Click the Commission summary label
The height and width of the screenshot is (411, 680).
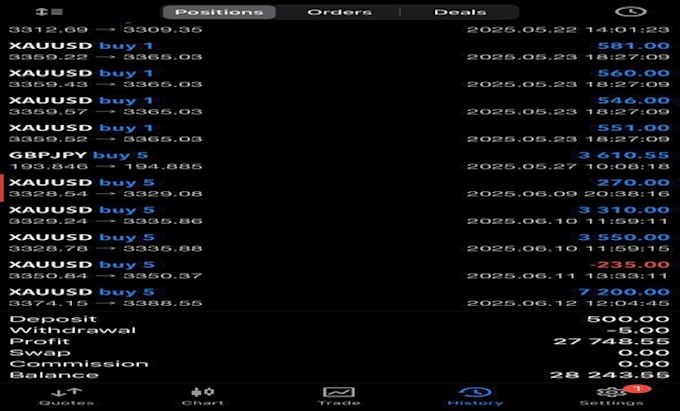[79, 364]
